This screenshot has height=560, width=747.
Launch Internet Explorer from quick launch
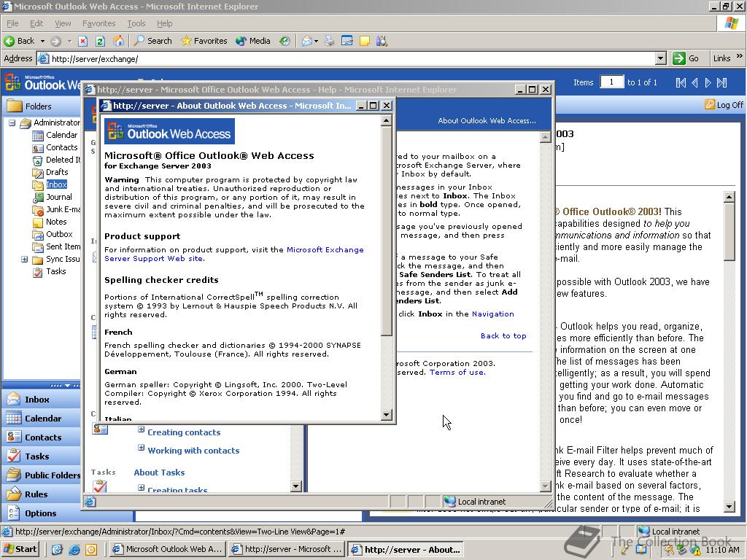tap(74, 550)
